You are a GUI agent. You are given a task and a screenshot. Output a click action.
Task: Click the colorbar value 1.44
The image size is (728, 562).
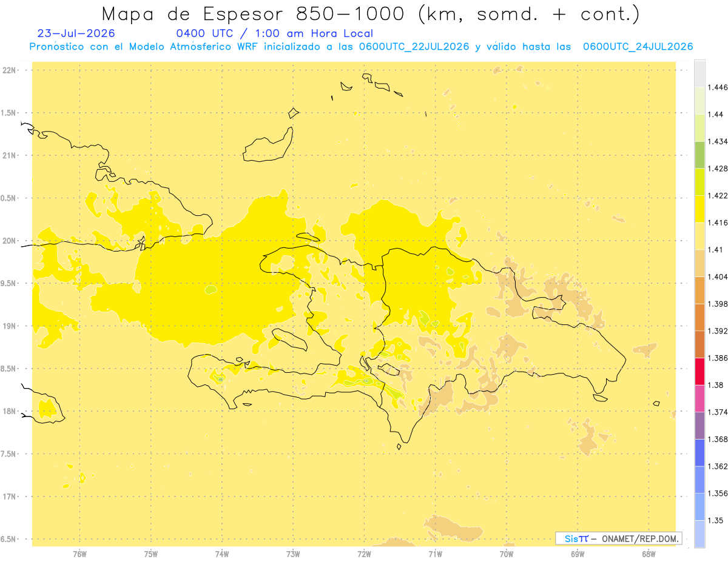pyautogui.click(x=715, y=114)
